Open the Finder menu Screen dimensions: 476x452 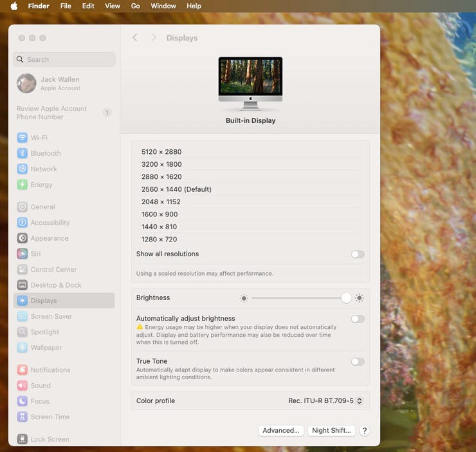pyautogui.click(x=39, y=6)
